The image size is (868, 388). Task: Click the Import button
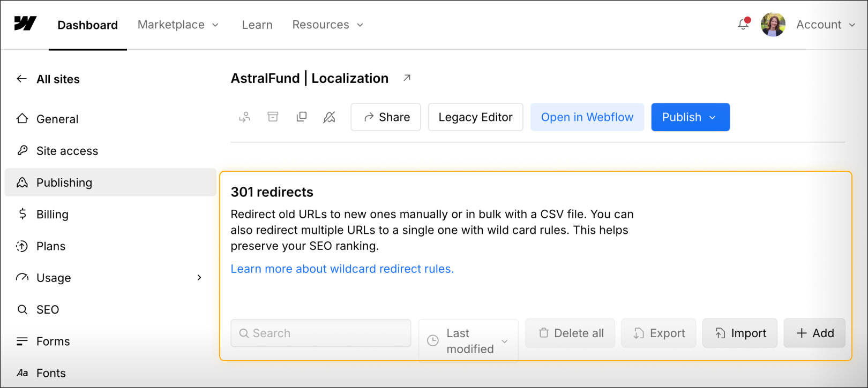point(740,333)
